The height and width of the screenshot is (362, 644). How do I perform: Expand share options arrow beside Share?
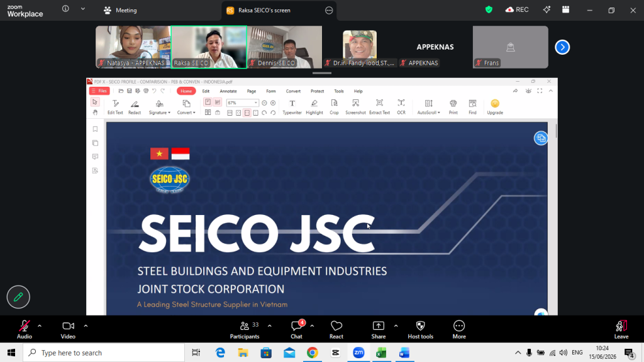coord(396,326)
